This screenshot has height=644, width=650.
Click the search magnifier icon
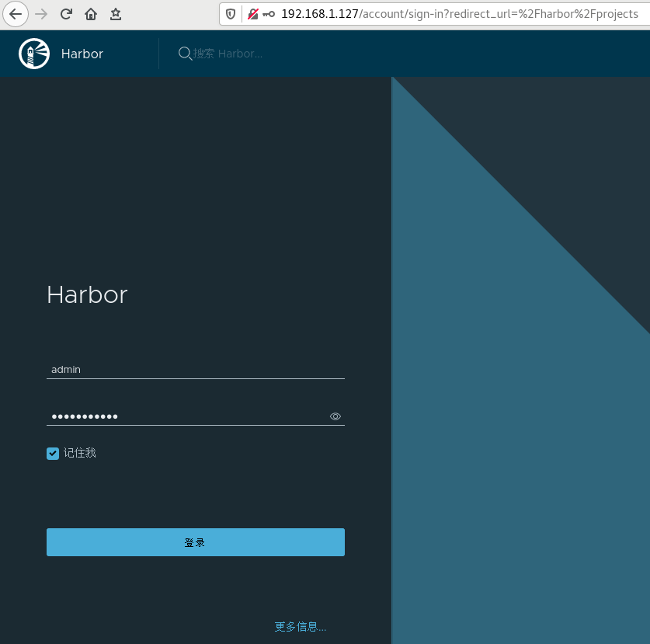185,54
